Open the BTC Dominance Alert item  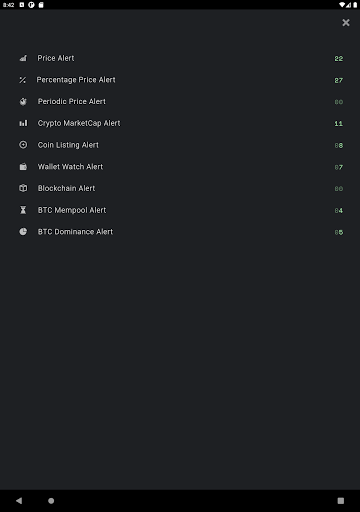(180, 232)
